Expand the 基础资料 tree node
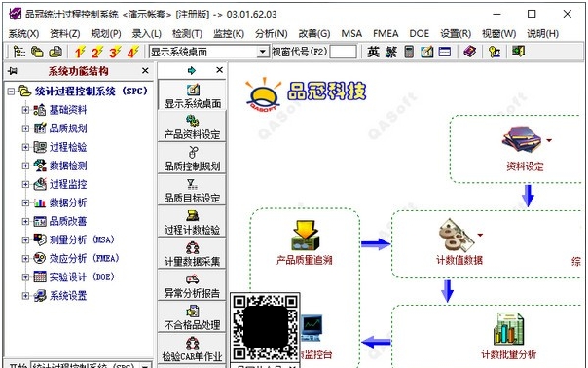The height and width of the screenshot is (368, 588). 25,110
